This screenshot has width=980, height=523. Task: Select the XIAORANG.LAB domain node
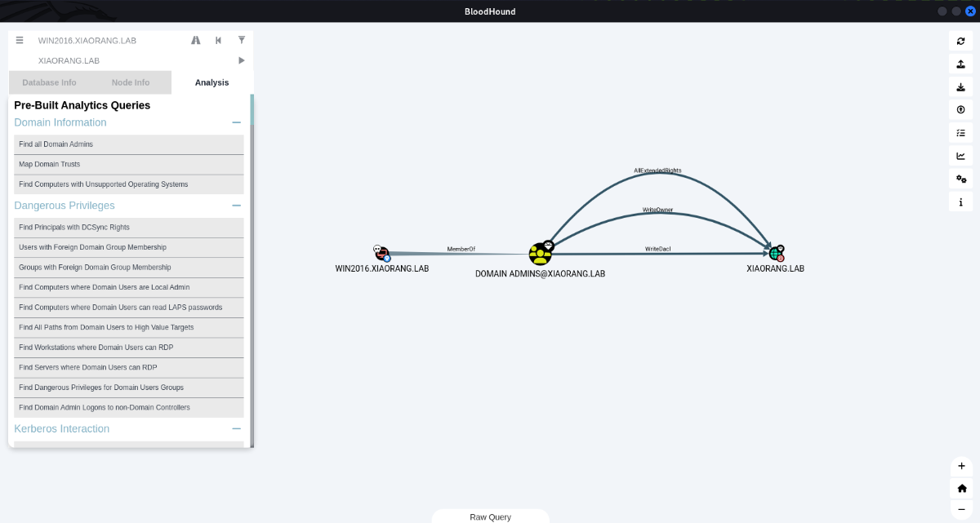(776, 254)
